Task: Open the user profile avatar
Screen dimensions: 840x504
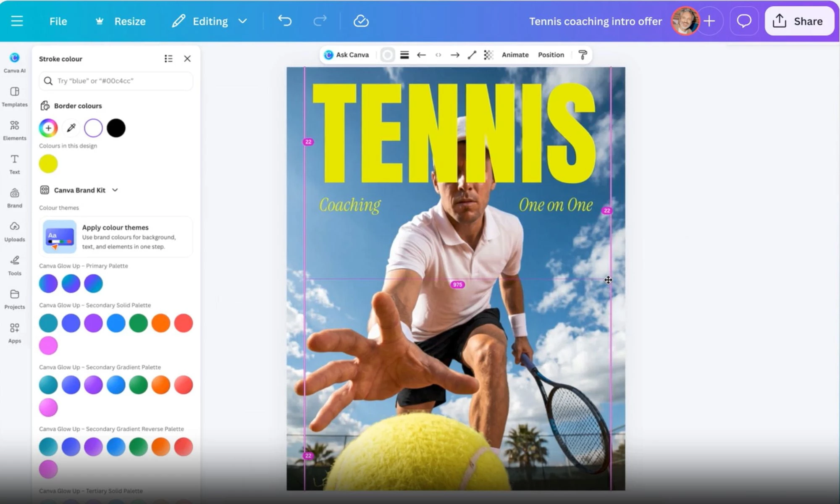Action: coord(685,21)
